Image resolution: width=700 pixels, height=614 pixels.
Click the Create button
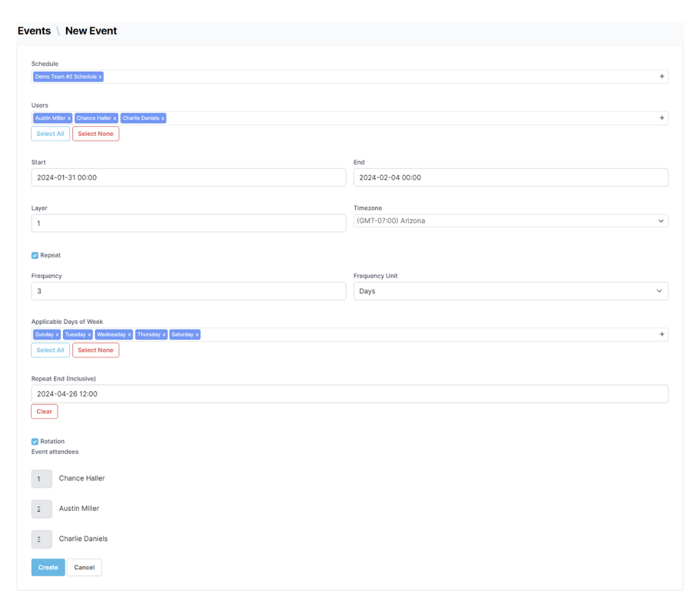[x=48, y=567]
